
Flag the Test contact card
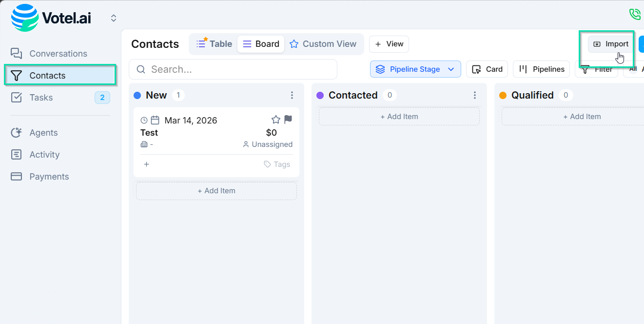tap(288, 119)
